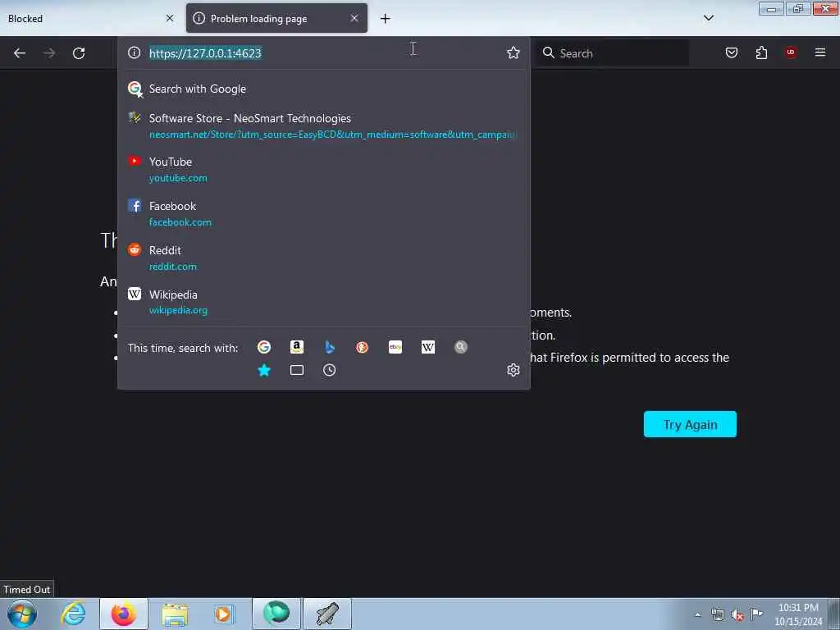The width and height of the screenshot is (840, 630).
Task: Bookmark this page with the star icon
Action: tap(514, 52)
